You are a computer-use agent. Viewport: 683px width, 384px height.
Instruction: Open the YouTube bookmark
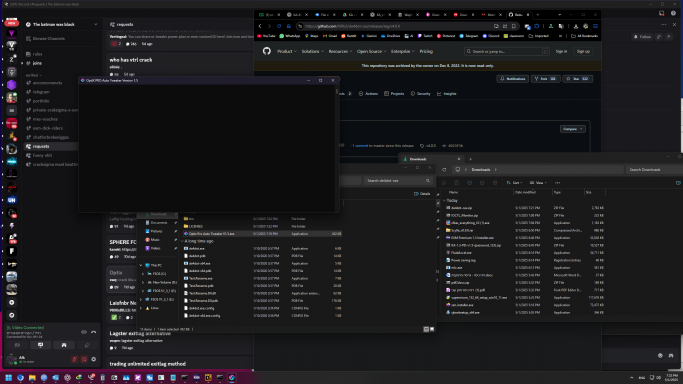click(266, 36)
